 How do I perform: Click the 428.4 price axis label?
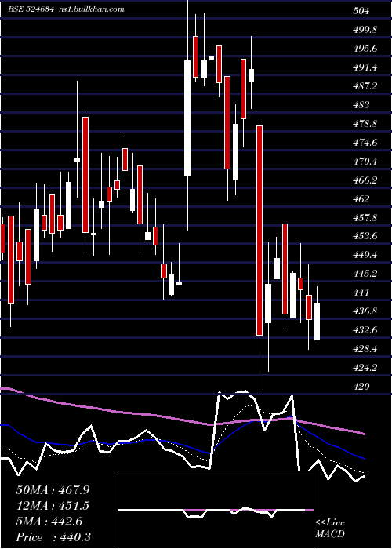point(365,349)
